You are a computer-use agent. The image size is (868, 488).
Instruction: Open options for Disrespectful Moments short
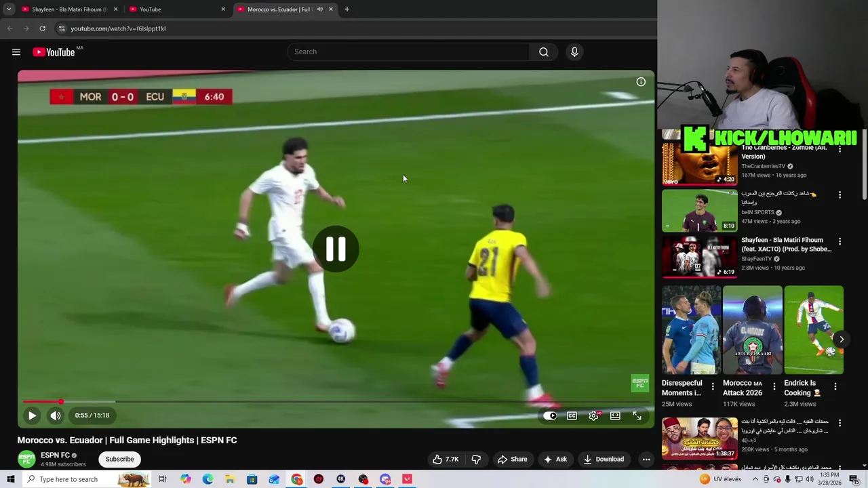tap(713, 386)
